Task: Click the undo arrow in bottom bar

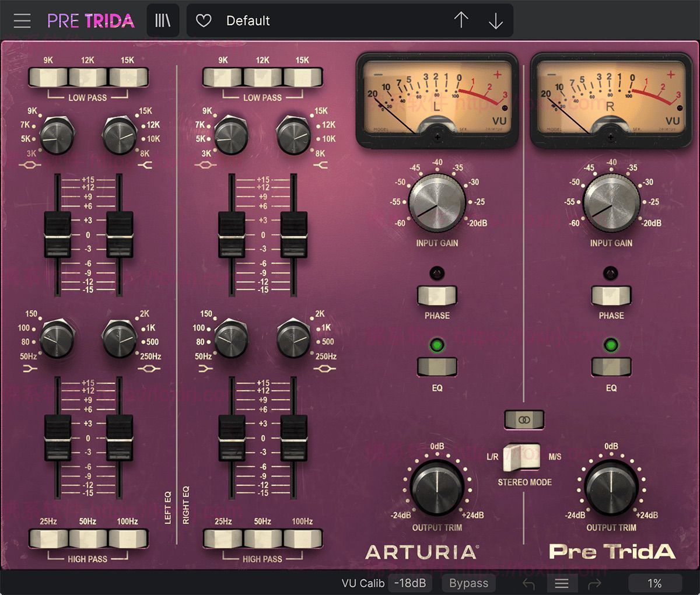Action: [x=529, y=583]
